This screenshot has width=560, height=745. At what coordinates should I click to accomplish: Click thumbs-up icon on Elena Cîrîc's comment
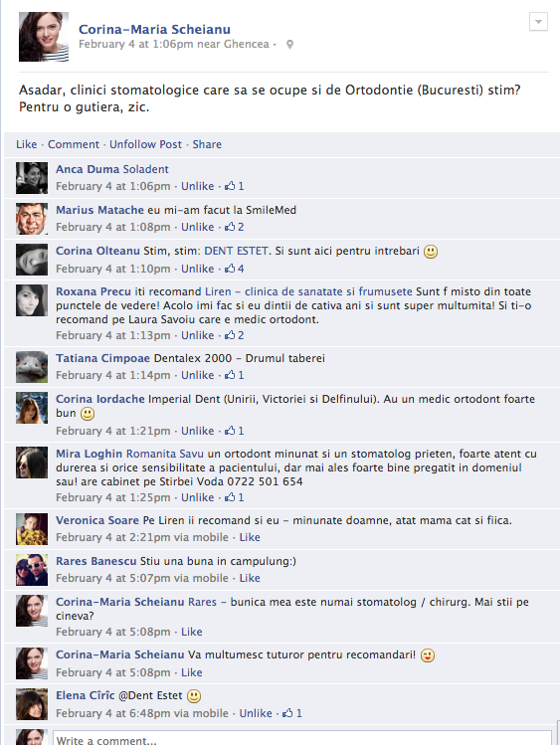tap(287, 713)
